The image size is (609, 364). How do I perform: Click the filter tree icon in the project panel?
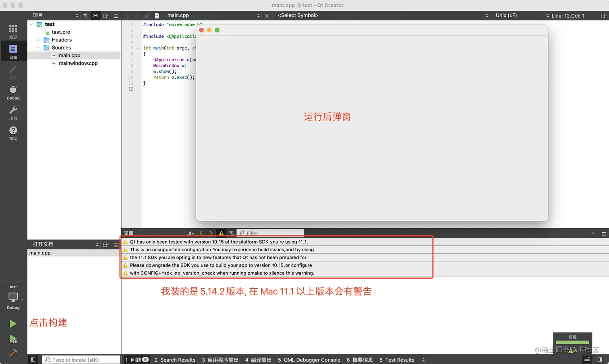click(85, 16)
